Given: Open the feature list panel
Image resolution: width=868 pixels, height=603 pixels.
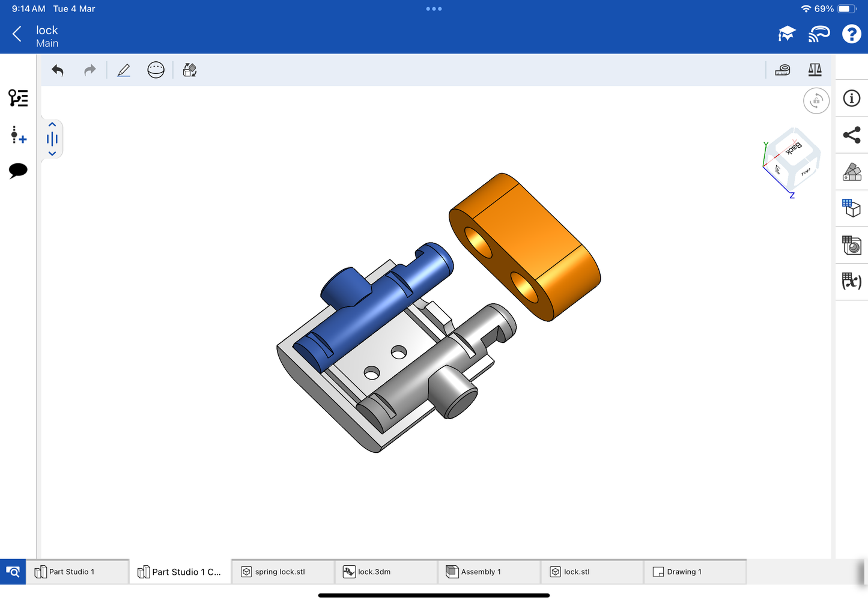Looking at the screenshot, I should point(18,98).
